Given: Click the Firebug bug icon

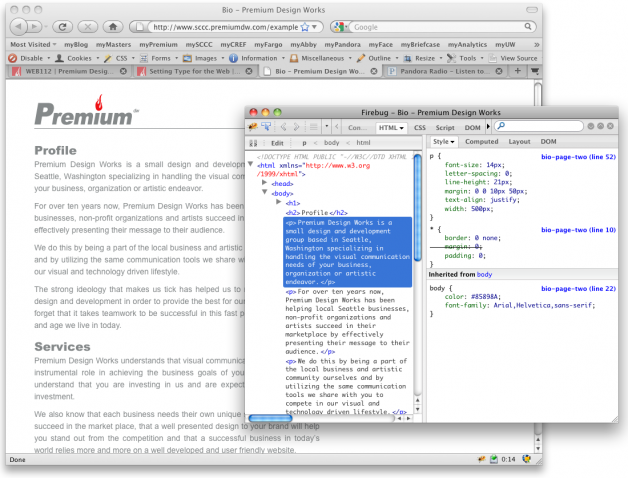Looking at the screenshot, I should point(253,127).
